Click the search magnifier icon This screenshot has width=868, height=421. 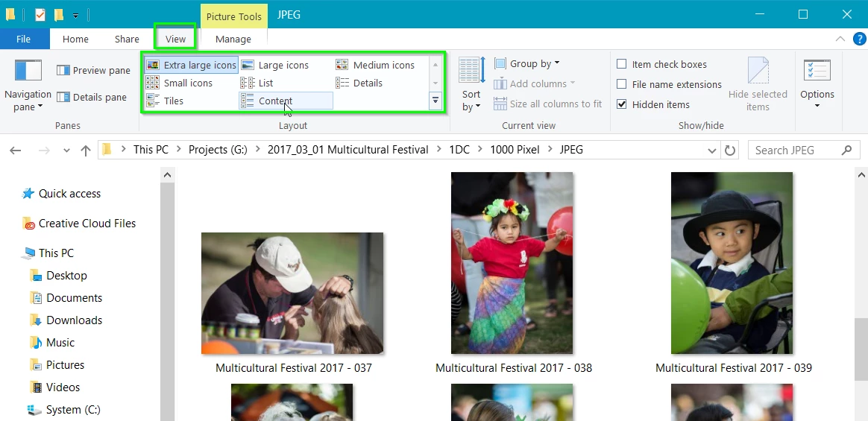pyautogui.click(x=846, y=150)
